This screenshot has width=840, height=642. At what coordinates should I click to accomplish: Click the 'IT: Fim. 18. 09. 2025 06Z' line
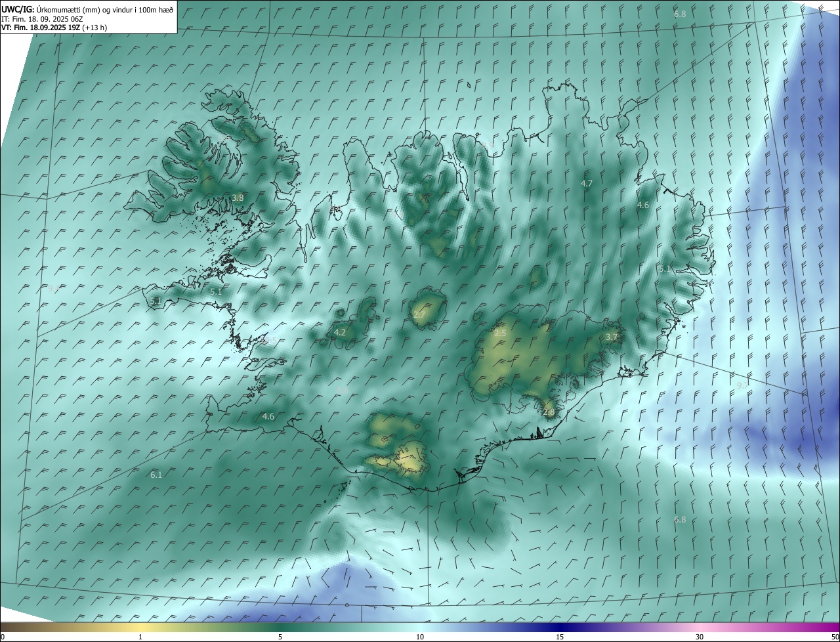tap(42, 19)
